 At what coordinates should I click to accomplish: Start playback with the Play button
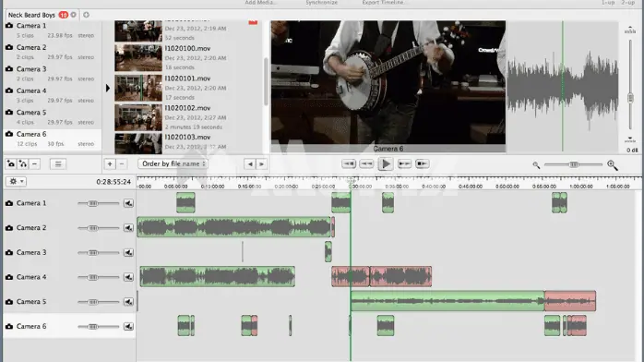click(386, 164)
